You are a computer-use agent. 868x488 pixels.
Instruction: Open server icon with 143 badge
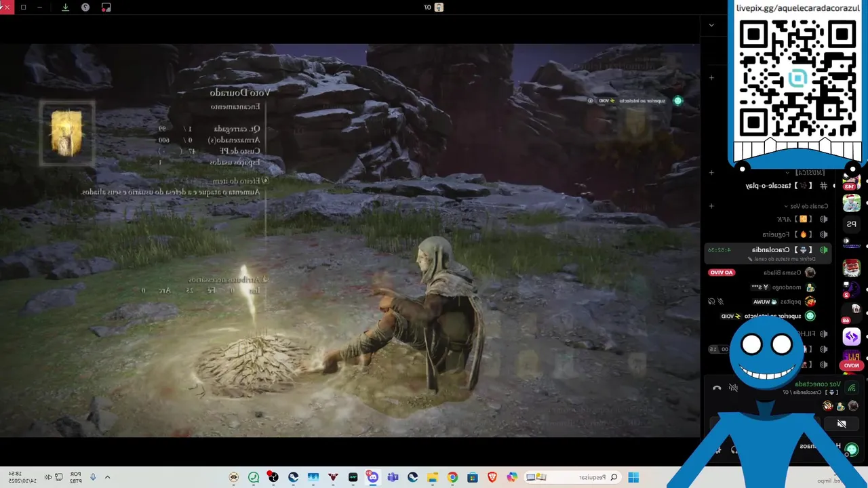tap(852, 182)
